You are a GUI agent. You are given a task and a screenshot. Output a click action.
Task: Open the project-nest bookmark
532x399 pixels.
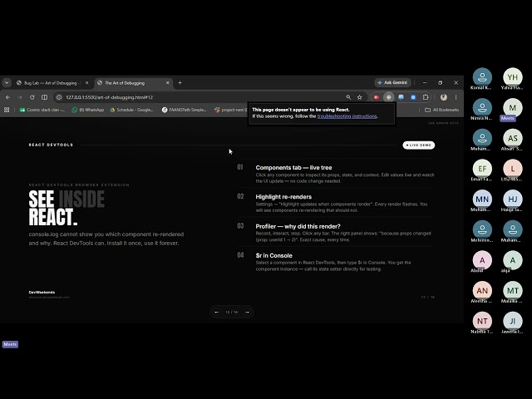[x=231, y=110]
